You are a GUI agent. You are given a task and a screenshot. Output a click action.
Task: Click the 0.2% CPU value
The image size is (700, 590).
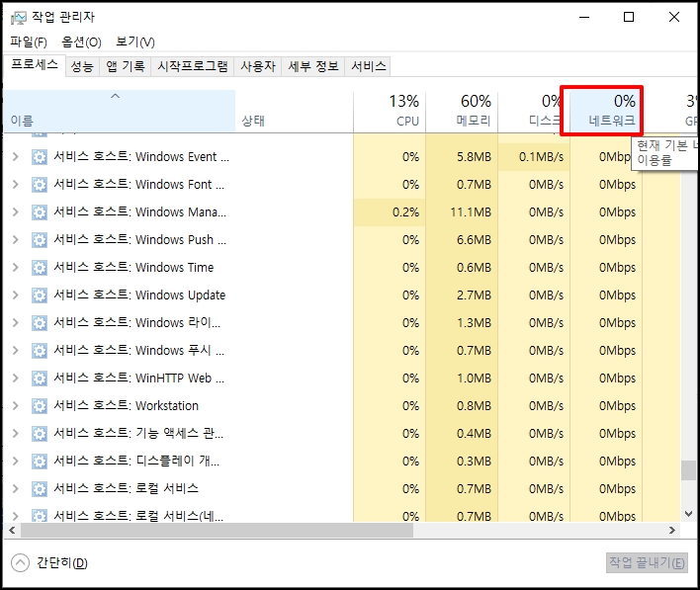tap(405, 212)
